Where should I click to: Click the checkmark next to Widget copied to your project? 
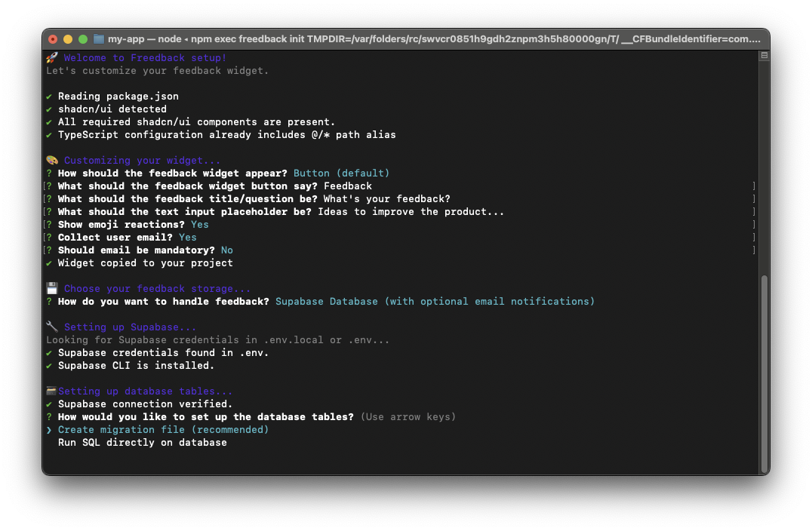(49, 263)
